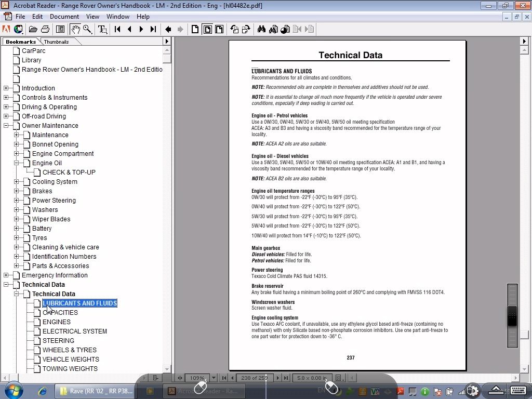
Task: Click the zoom percentage field
Action: 197,378
